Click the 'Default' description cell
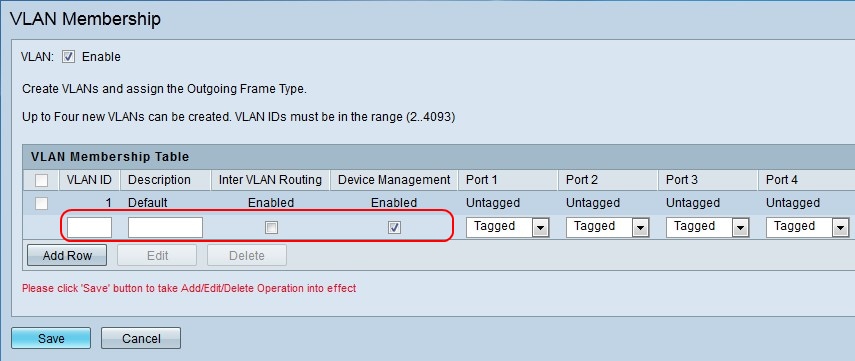The width and height of the screenshot is (855, 361). point(148,203)
